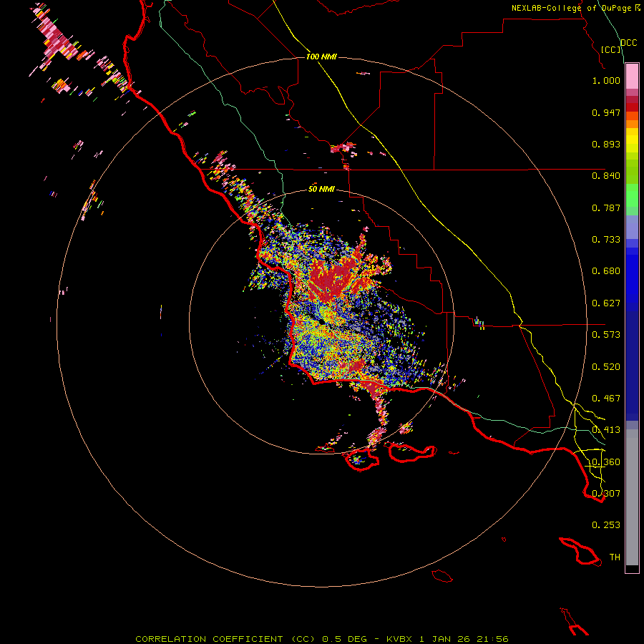The image size is (644, 644).
Task: Click the 0.733 legend value
Action: tap(606, 240)
